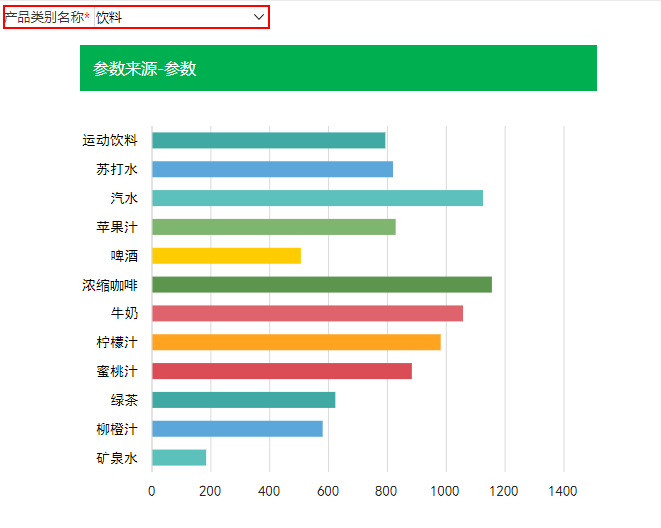
Task: Click the 参数来源-参数 title banner
Action: pyautogui.click(x=338, y=68)
